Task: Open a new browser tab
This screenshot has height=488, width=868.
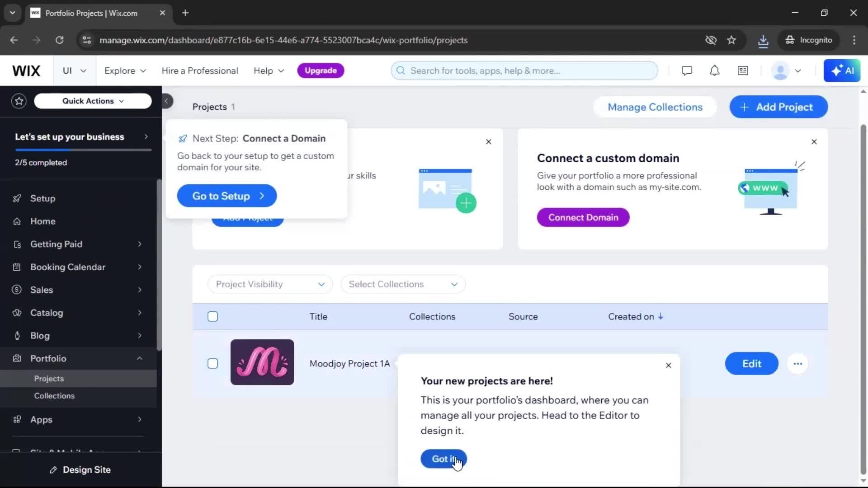Action: (185, 13)
